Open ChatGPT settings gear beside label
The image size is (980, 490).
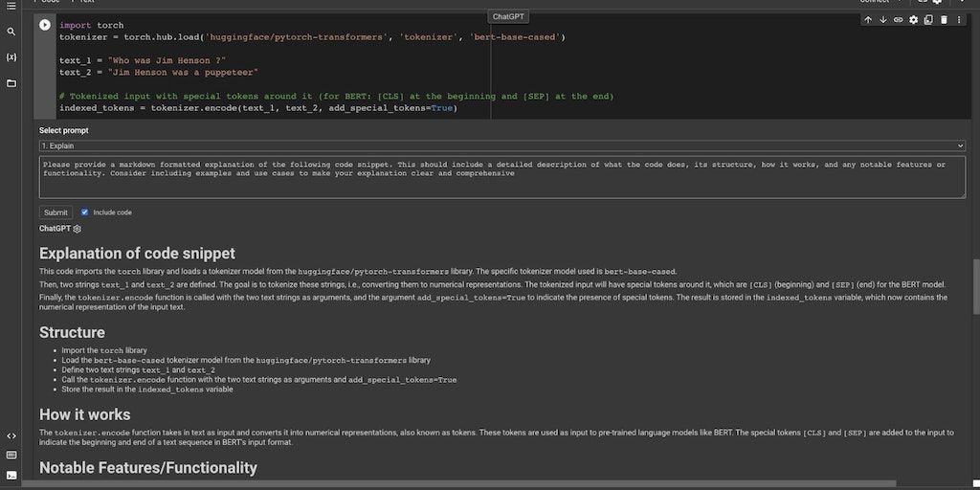click(x=78, y=229)
